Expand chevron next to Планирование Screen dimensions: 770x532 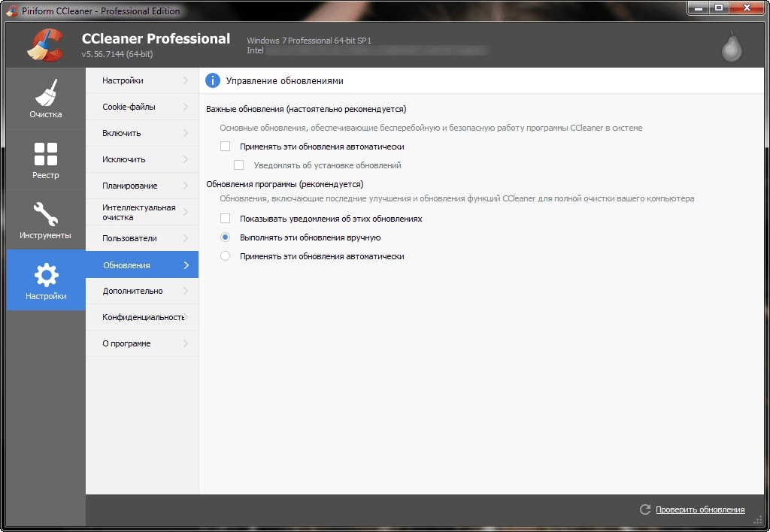pyautogui.click(x=186, y=186)
